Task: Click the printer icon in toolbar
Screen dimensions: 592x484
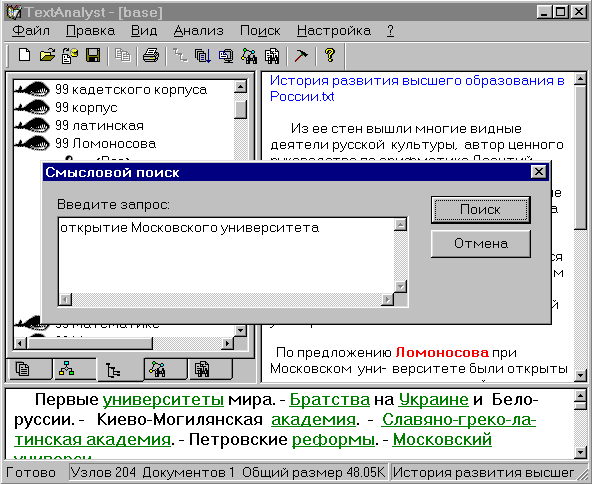Action: [151, 55]
